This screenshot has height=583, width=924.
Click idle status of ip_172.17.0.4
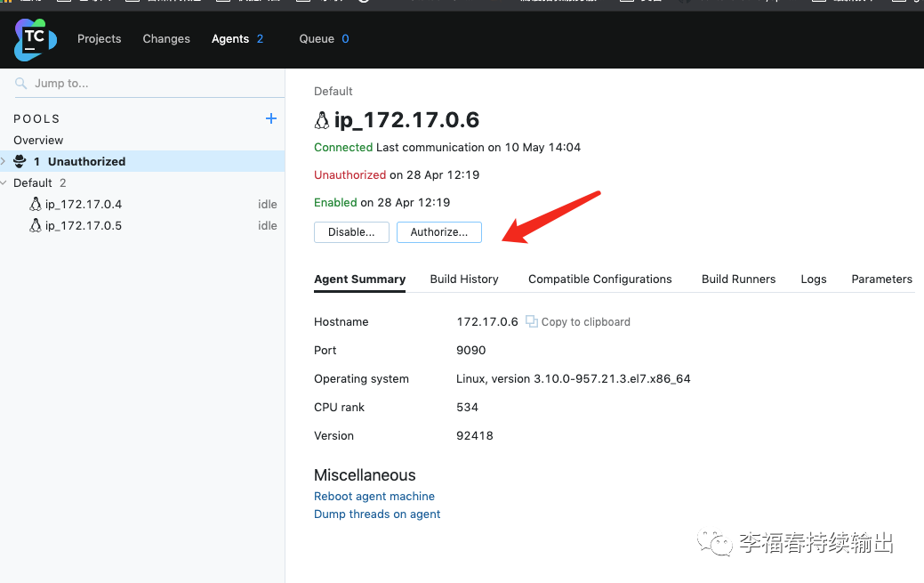click(x=268, y=204)
